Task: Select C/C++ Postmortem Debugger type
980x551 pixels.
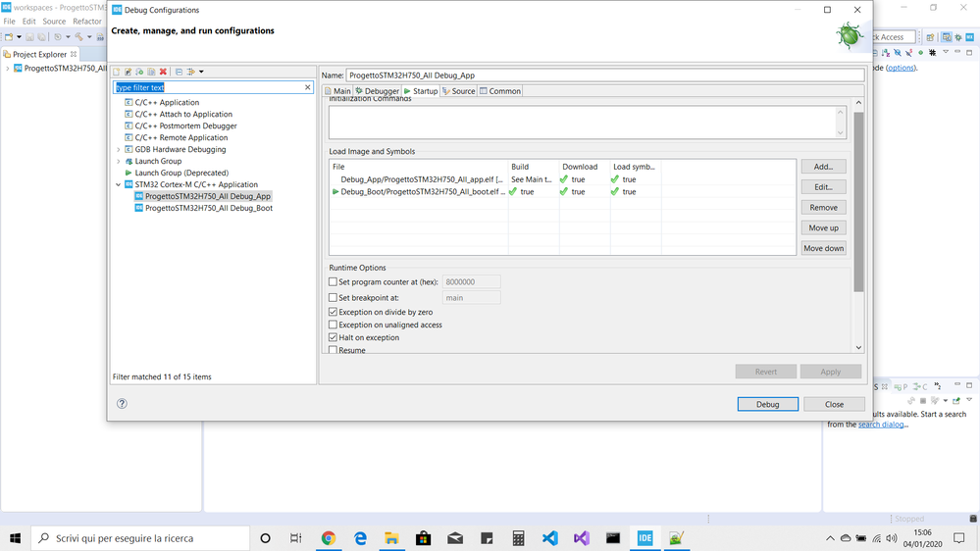Action: tap(185, 126)
